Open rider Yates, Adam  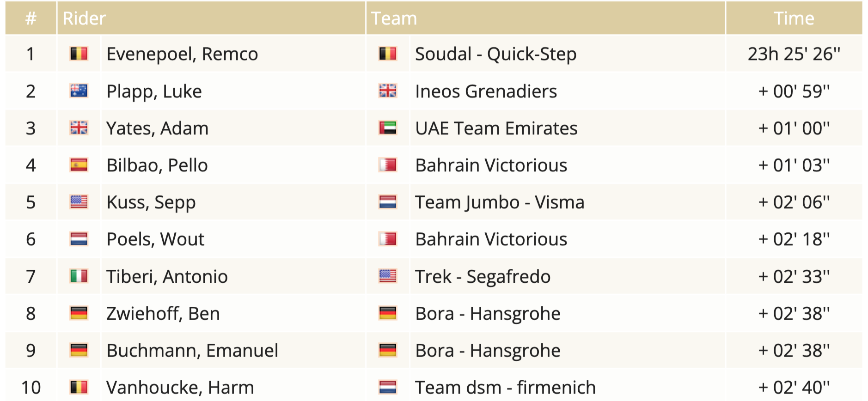tap(157, 128)
